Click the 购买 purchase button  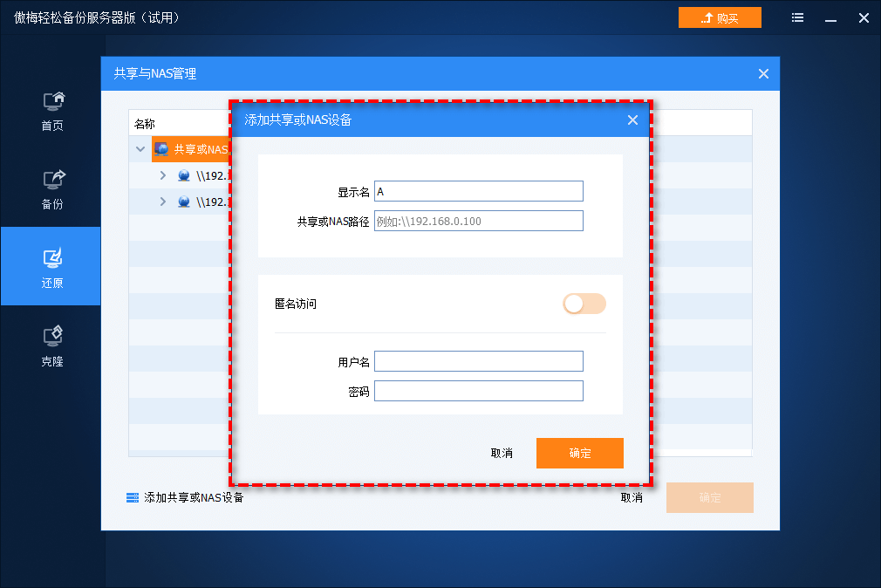720,18
